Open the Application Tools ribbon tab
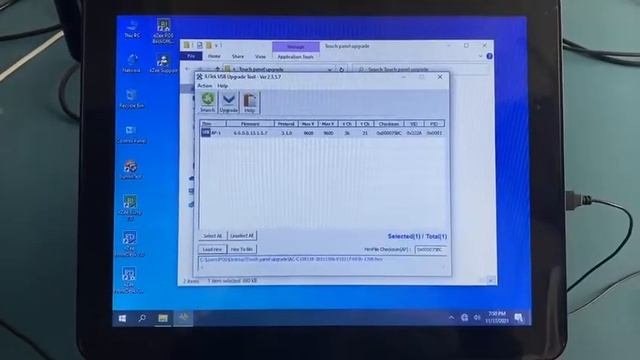This screenshot has height=360, width=640. [296, 57]
